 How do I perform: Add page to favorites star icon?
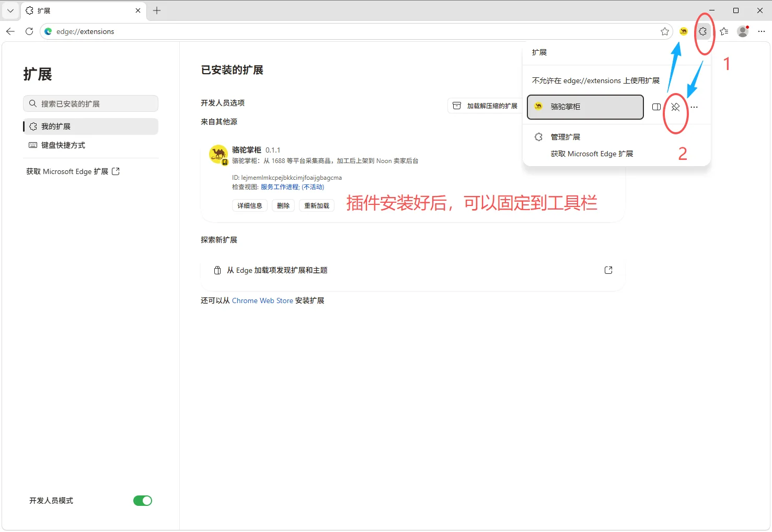pos(665,31)
